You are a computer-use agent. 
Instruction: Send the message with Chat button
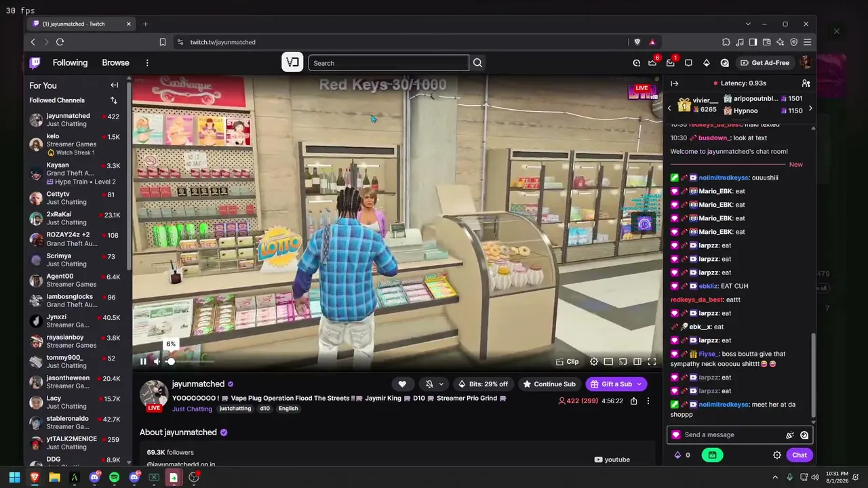(x=800, y=455)
